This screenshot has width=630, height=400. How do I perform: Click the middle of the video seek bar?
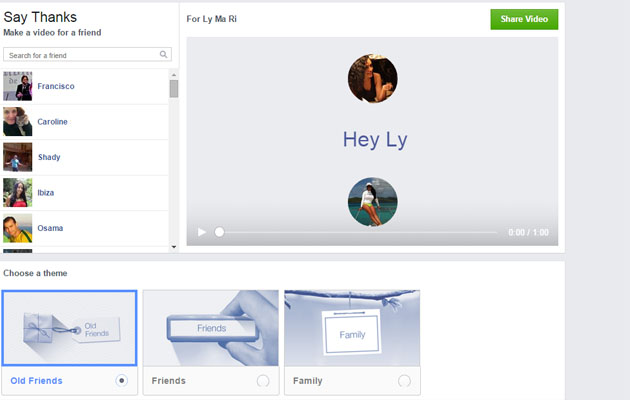pyautogui.click(x=357, y=232)
